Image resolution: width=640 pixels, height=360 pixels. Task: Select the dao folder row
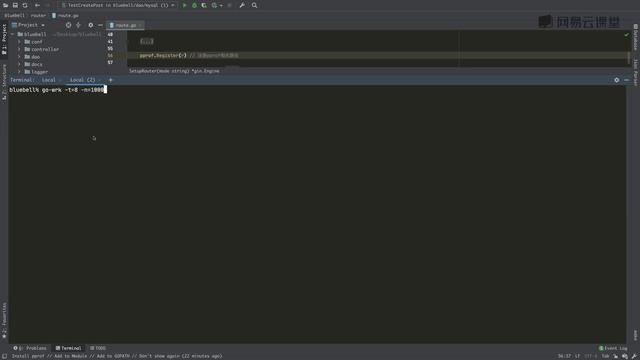pyautogui.click(x=57, y=57)
